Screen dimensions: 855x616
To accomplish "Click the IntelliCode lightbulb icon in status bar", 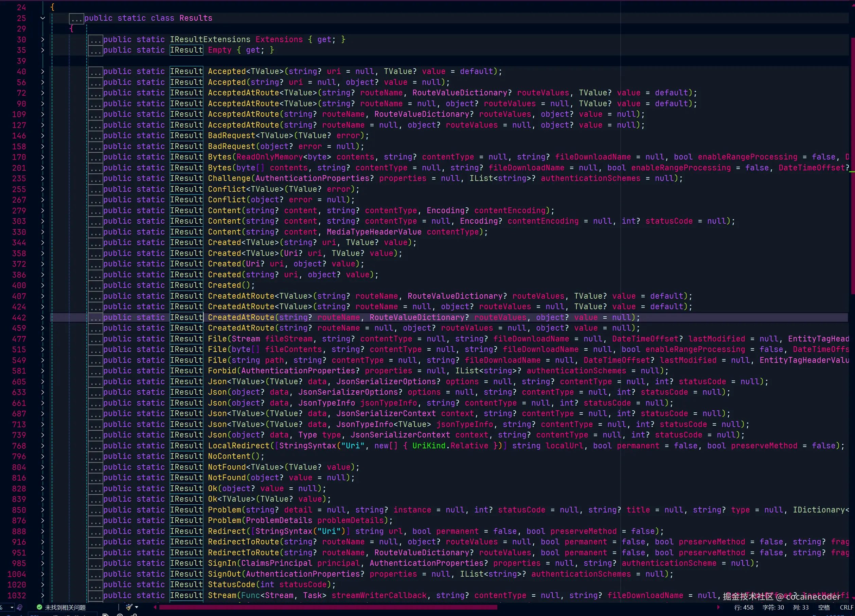I will [x=20, y=607].
